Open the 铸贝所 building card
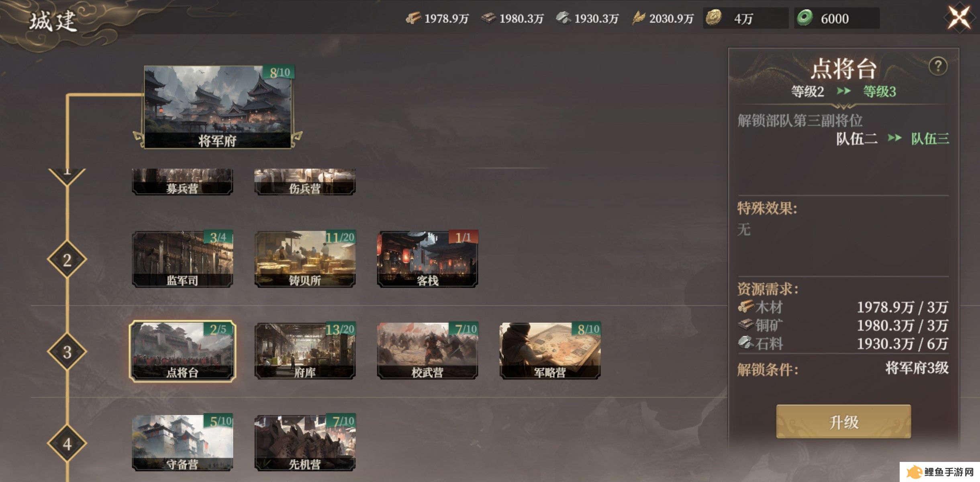Viewport: 980px width, 482px height. [x=305, y=259]
